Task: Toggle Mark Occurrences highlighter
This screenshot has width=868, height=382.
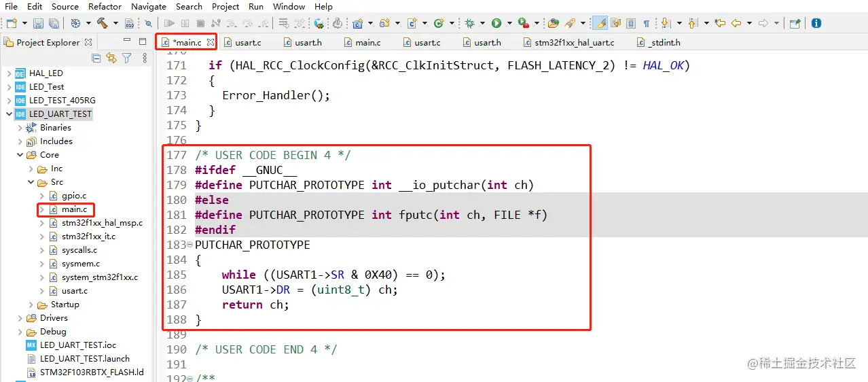Action: coord(600,23)
